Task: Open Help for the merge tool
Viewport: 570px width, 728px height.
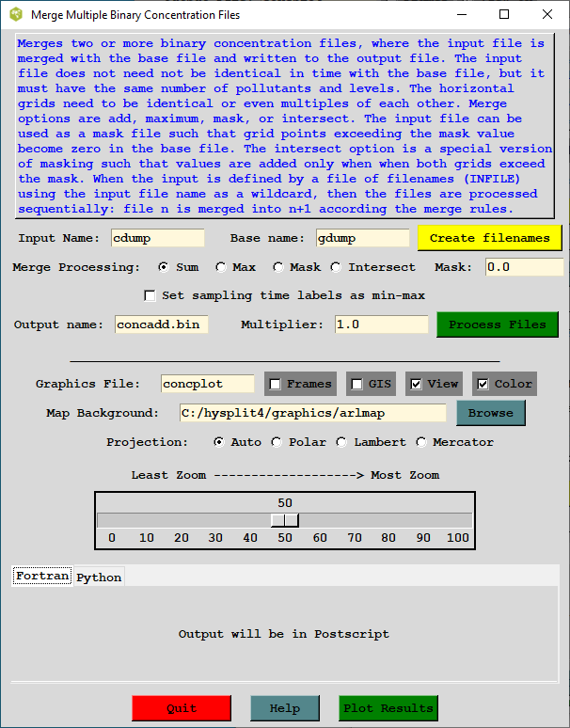Action: coord(284,708)
